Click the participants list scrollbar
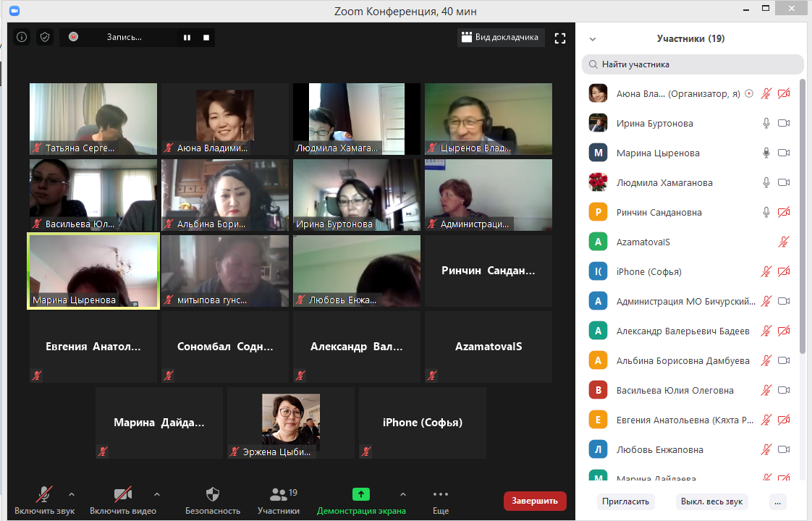 coord(802,217)
